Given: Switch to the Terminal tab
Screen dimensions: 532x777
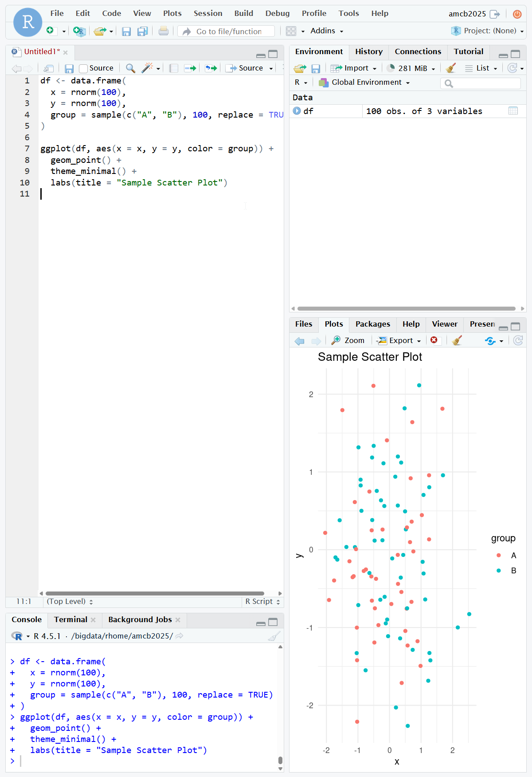Looking at the screenshot, I should tap(70, 619).
